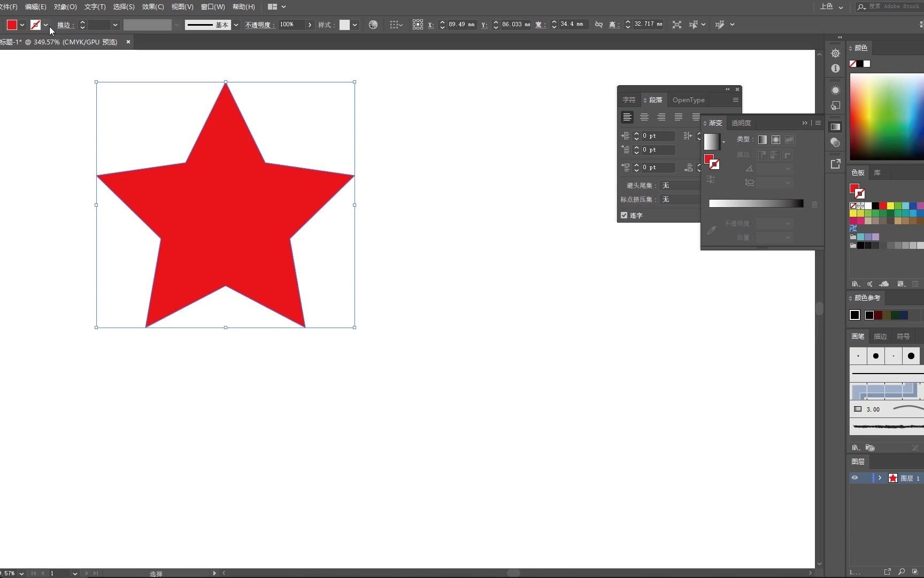Click the 描边 link in control bar
This screenshot has height=578, width=924.
[x=65, y=25]
